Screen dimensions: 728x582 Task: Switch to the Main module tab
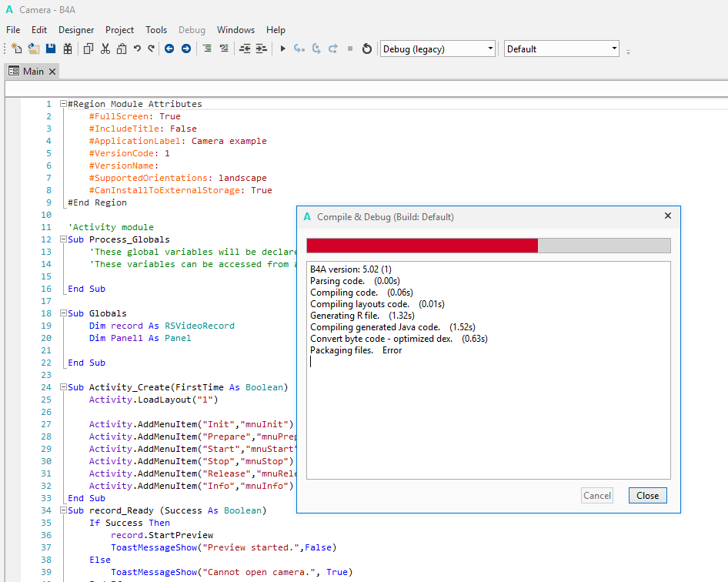click(32, 71)
